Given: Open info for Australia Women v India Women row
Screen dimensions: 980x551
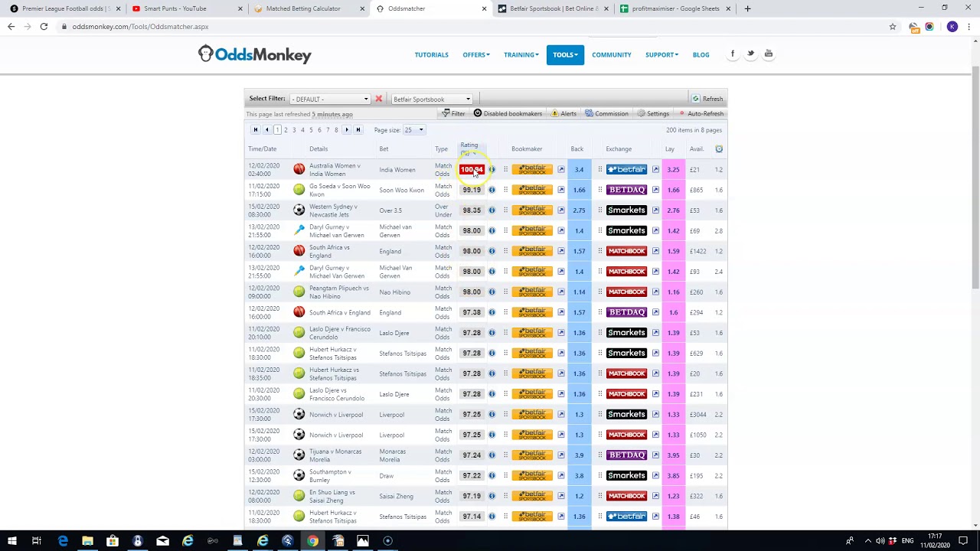Looking at the screenshot, I should [x=492, y=170].
